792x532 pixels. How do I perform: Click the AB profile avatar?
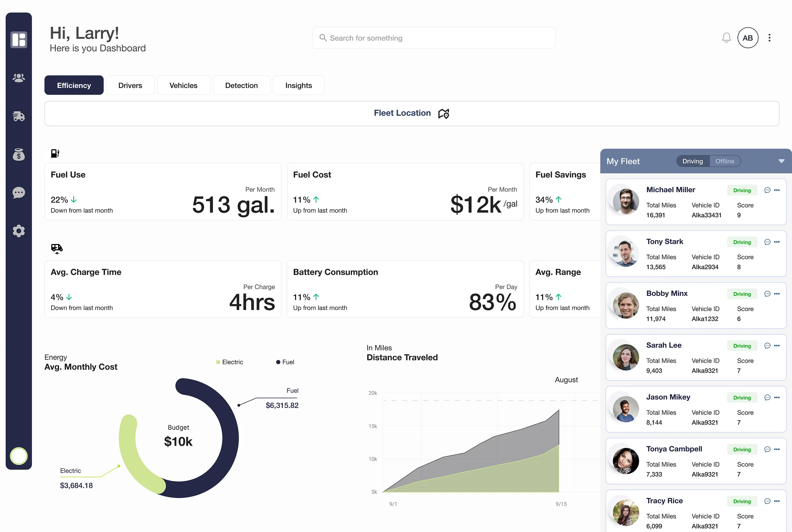[x=747, y=38]
